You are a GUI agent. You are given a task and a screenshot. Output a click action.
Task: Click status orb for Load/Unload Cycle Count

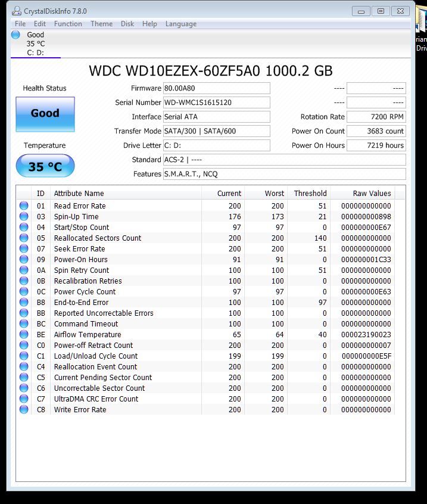pyautogui.click(x=24, y=356)
